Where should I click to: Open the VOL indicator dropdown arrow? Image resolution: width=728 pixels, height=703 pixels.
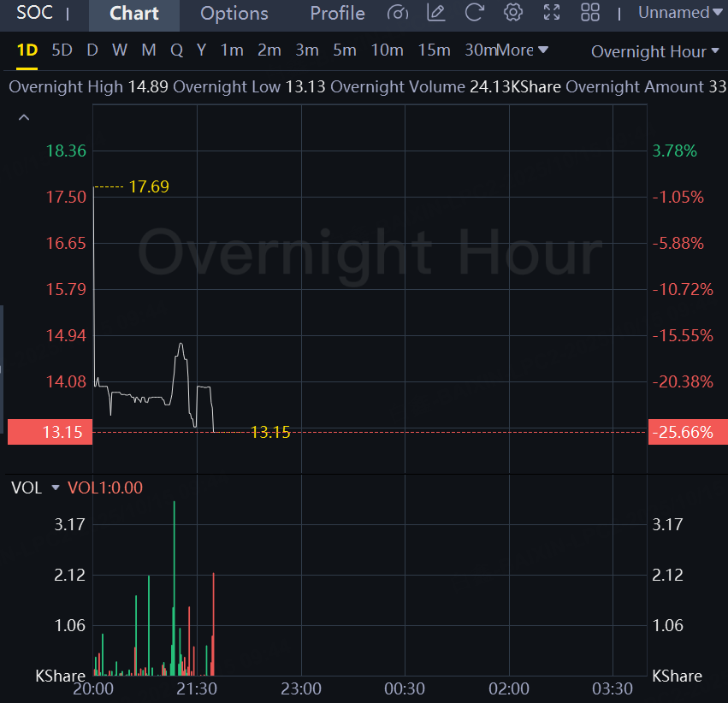[56, 487]
